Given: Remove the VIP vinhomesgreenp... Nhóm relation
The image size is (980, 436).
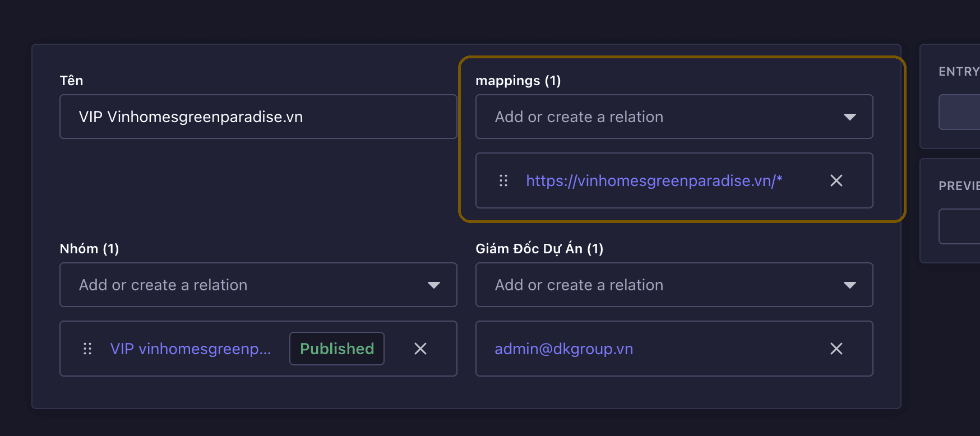Looking at the screenshot, I should (x=420, y=349).
